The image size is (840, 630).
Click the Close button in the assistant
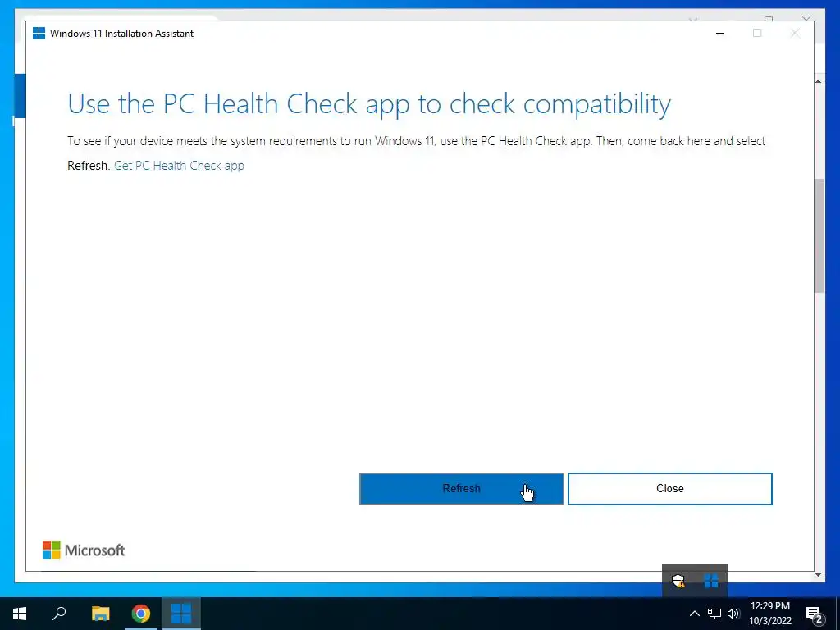point(669,489)
